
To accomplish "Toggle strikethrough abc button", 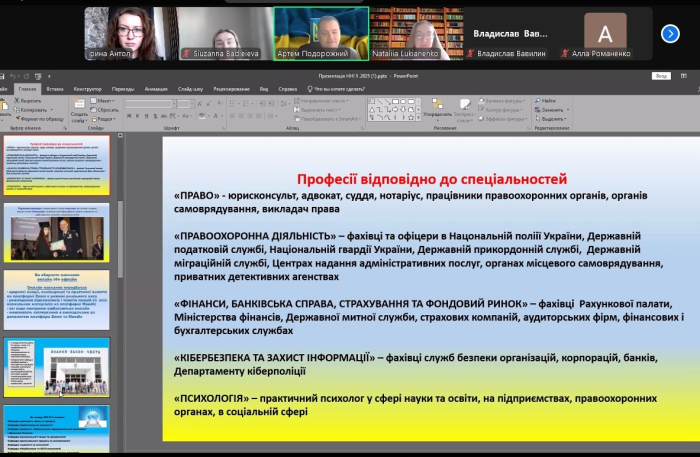I will click(x=164, y=116).
